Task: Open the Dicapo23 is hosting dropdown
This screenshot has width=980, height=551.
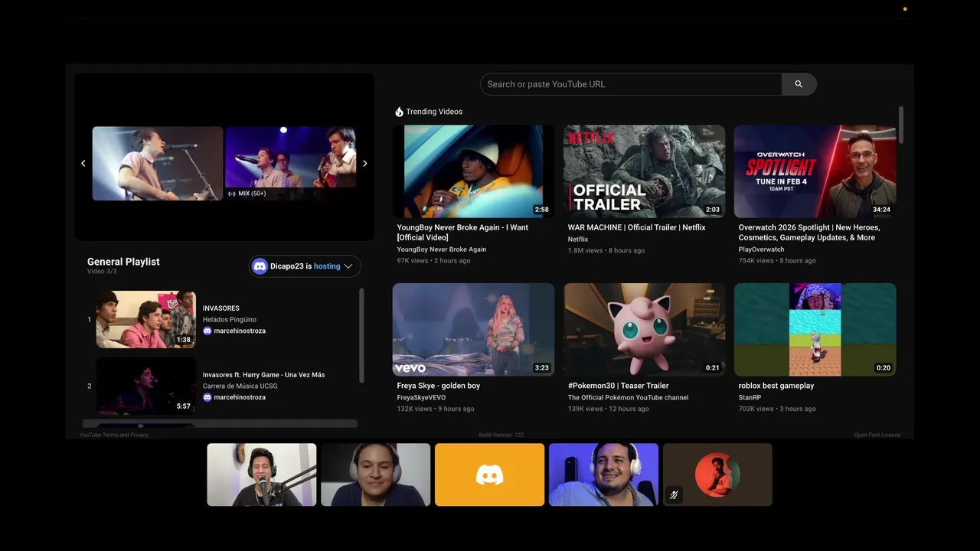Action: [x=305, y=266]
